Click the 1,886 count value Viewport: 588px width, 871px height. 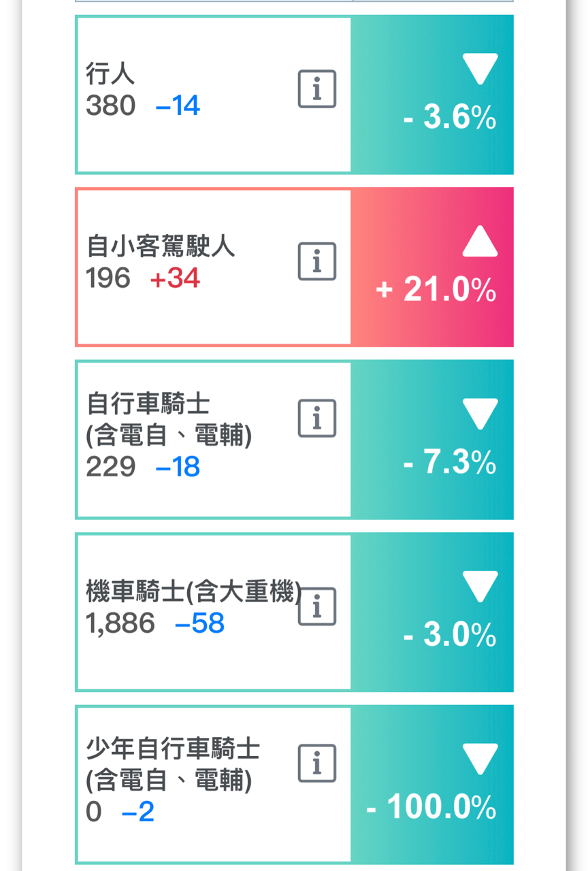pyautogui.click(x=120, y=623)
